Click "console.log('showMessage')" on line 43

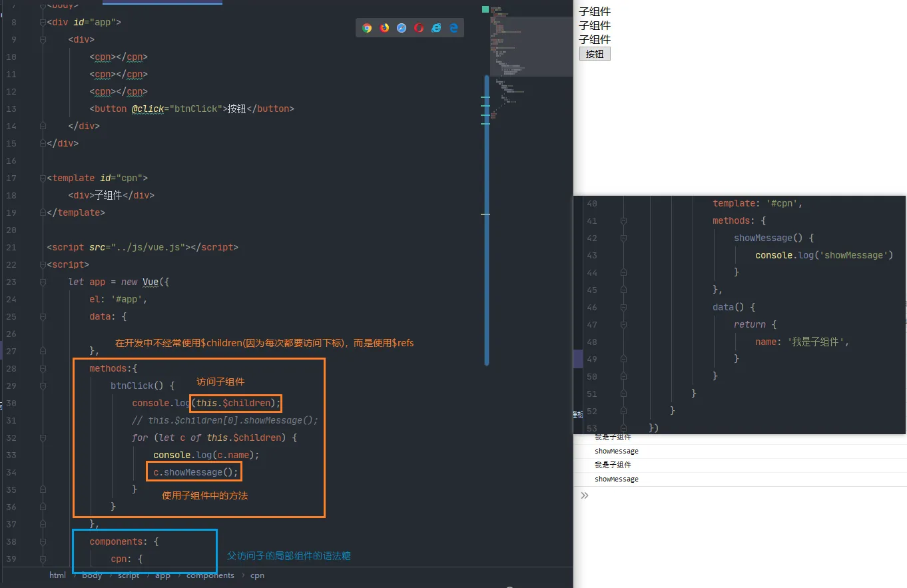coord(824,255)
